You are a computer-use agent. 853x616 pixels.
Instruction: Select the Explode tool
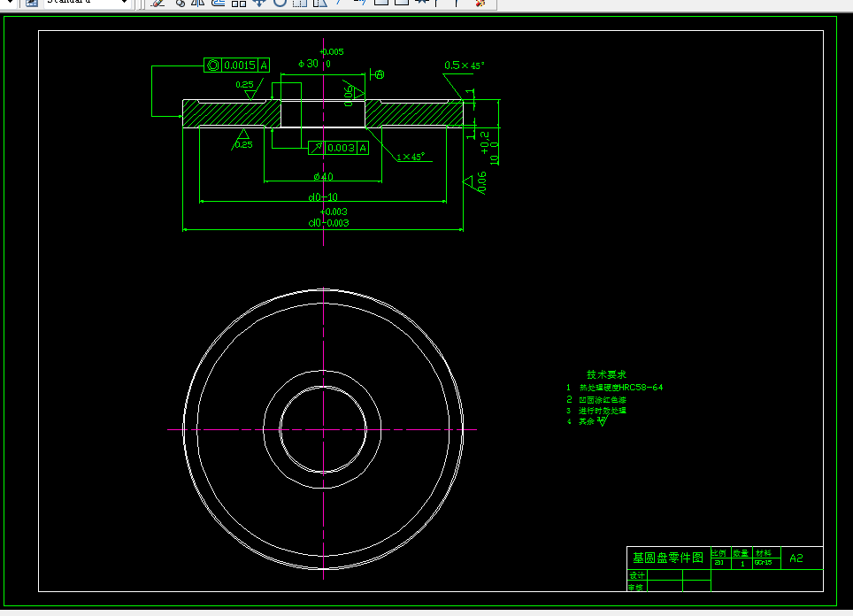[x=480, y=3]
